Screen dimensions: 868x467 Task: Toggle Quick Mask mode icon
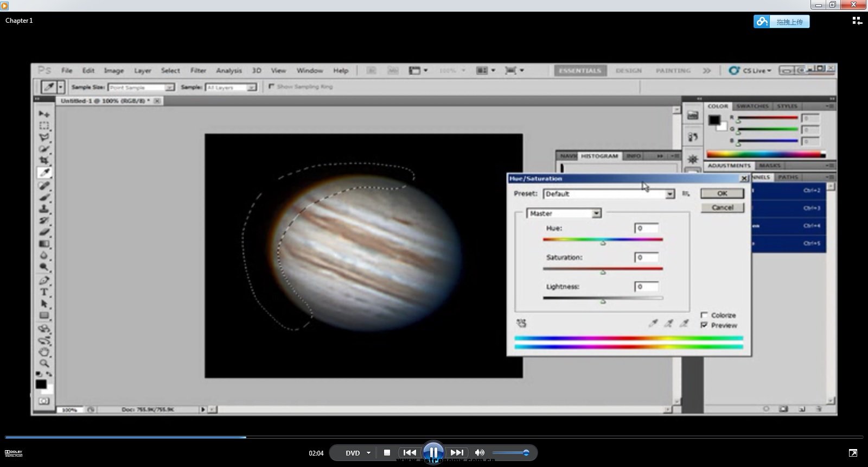44,401
